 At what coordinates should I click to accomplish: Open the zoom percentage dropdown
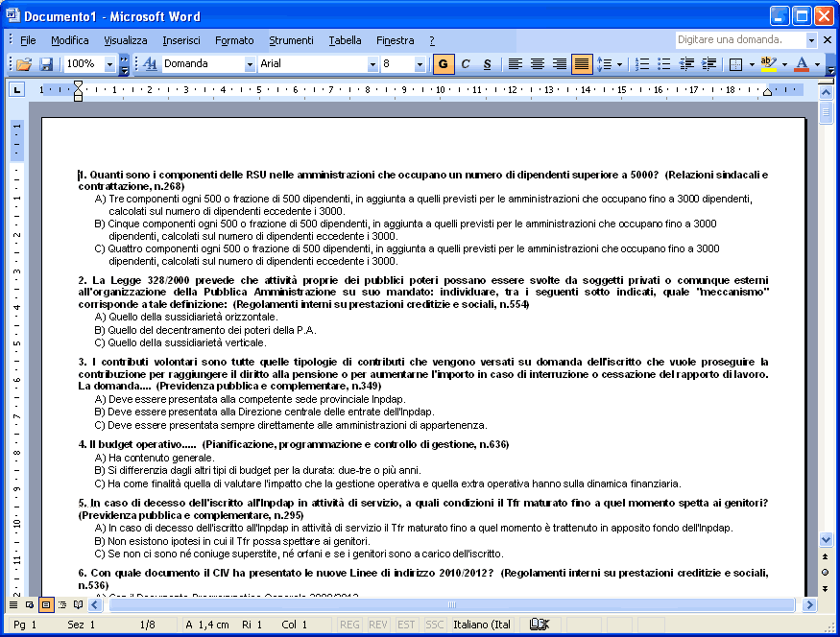tap(109, 64)
